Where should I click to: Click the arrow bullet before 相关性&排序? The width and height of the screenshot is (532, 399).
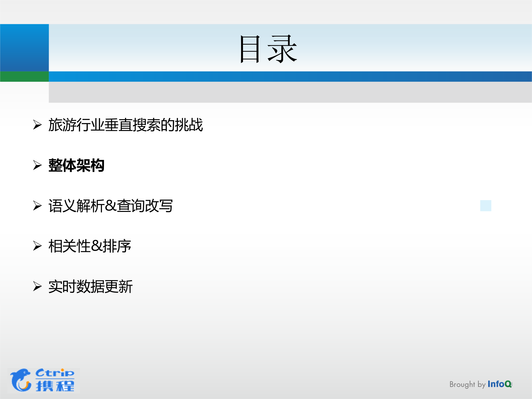pyautogui.click(x=37, y=245)
